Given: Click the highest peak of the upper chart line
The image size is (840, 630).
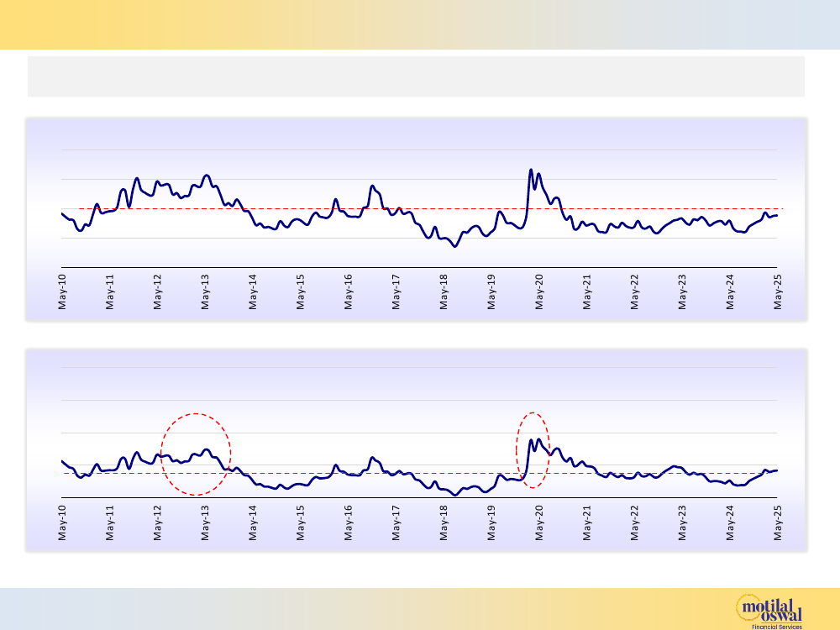Looking at the screenshot, I should [x=531, y=170].
